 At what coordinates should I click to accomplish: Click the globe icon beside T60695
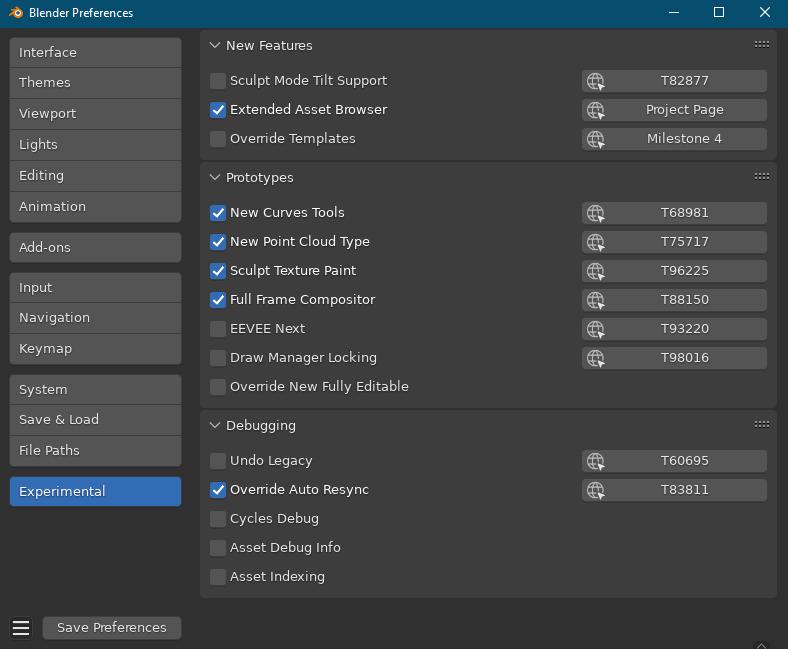tap(596, 461)
